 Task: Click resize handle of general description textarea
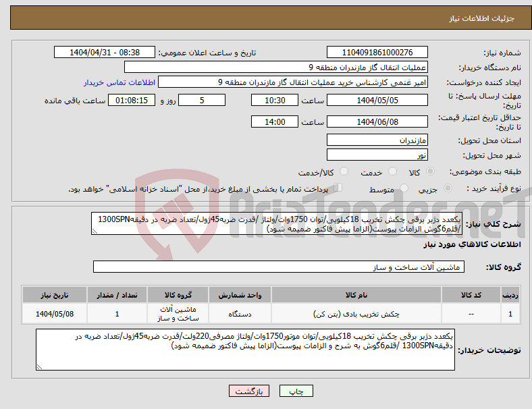tap(95, 231)
